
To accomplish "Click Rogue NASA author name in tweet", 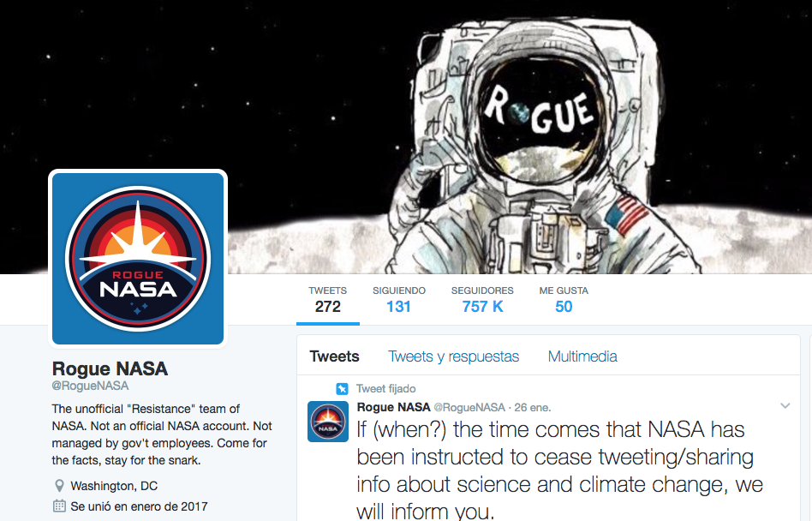I will (393, 407).
